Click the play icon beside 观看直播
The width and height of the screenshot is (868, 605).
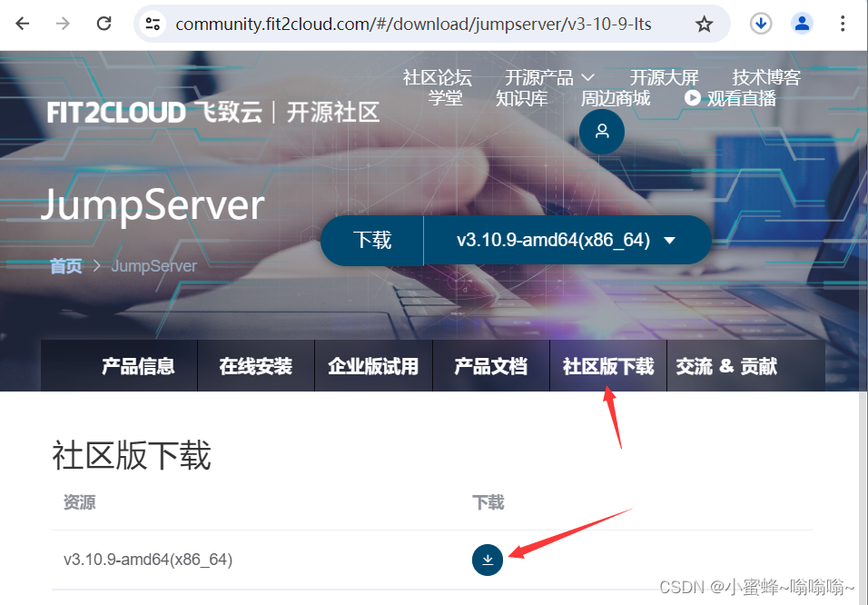coord(692,98)
